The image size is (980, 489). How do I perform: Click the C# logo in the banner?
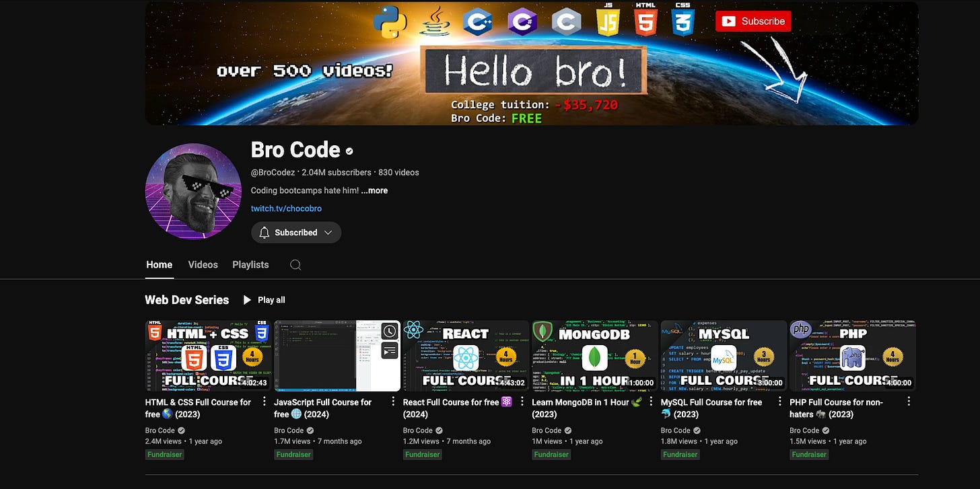522,22
